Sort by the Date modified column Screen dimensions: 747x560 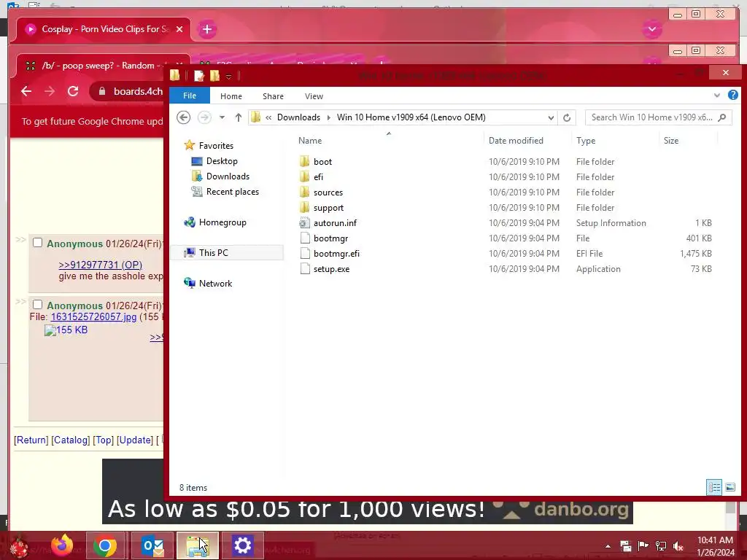[516, 141]
